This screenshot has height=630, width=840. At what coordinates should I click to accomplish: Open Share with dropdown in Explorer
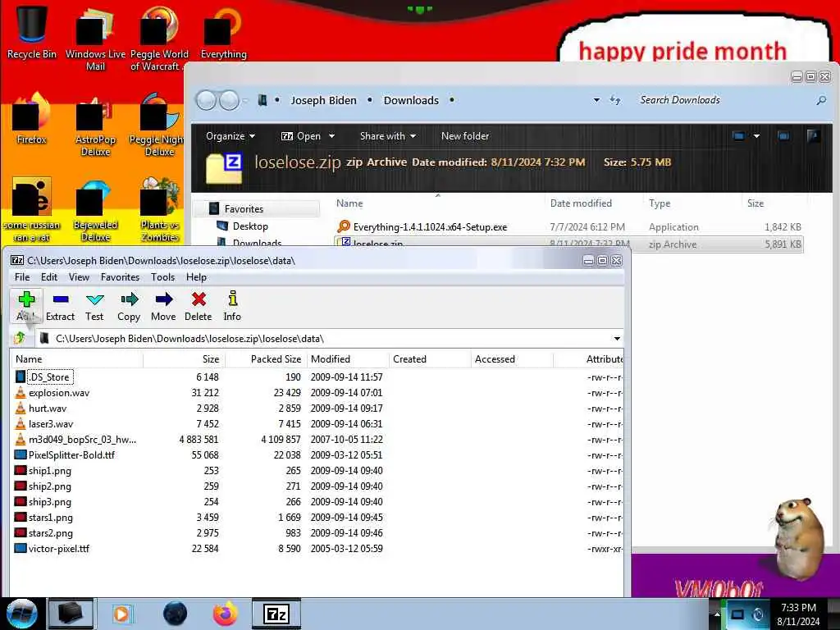(x=388, y=136)
